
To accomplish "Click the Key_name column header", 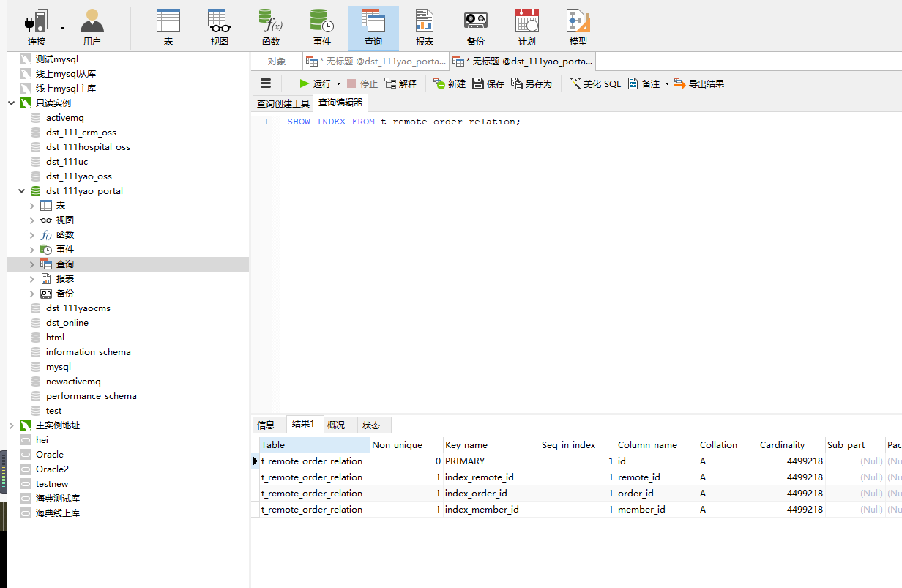I will [491, 444].
